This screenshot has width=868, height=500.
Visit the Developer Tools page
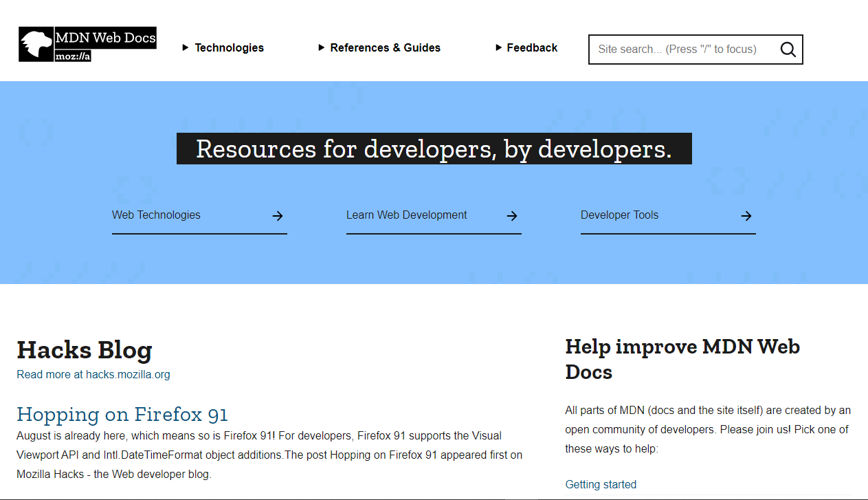(x=619, y=215)
